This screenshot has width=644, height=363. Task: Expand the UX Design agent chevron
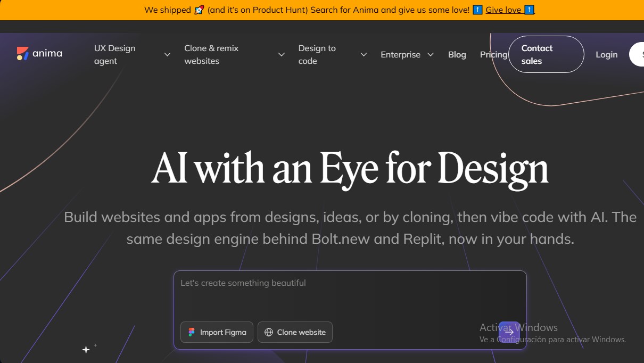[x=167, y=54]
